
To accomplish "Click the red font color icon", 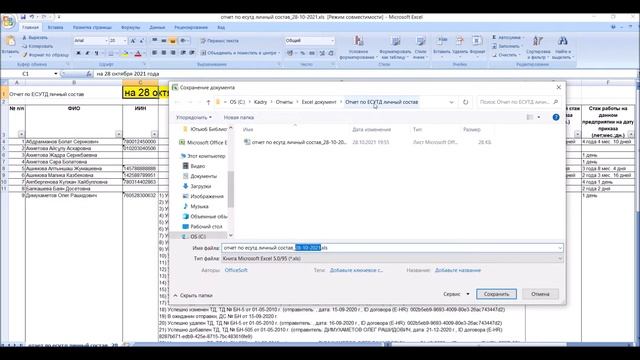I will (x=138, y=53).
